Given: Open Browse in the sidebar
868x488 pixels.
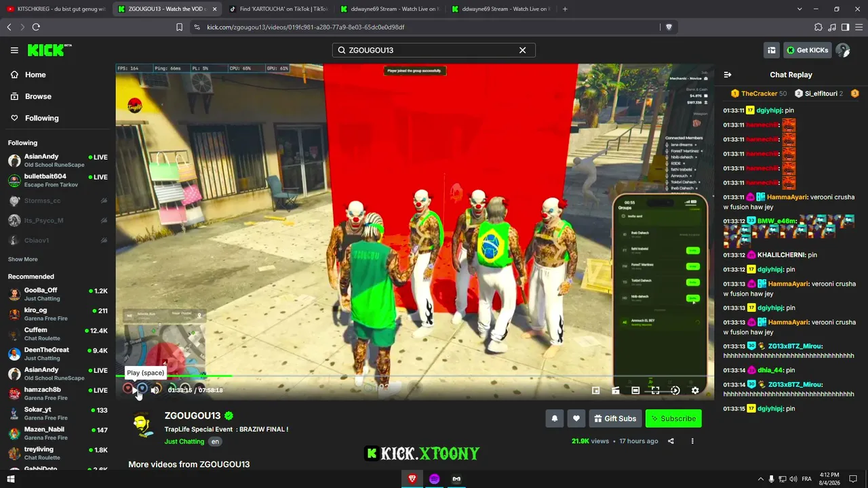Looking at the screenshot, I should 58,96.
